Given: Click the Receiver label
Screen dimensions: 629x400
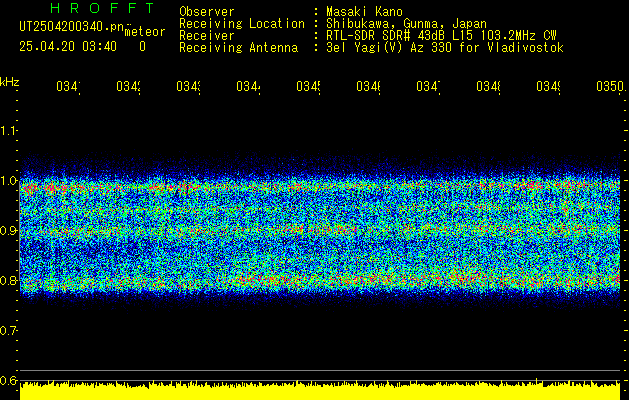Looking at the screenshot, I should tap(207, 36).
